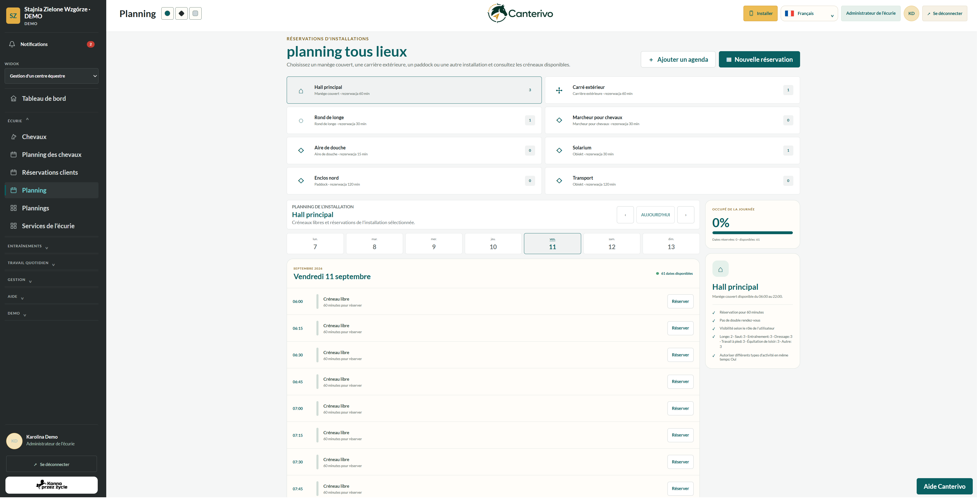The width and height of the screenshot is (980, 504).
Task: Collapse the ÉCURIE sidebar section
Action: (x=18, y=121)
